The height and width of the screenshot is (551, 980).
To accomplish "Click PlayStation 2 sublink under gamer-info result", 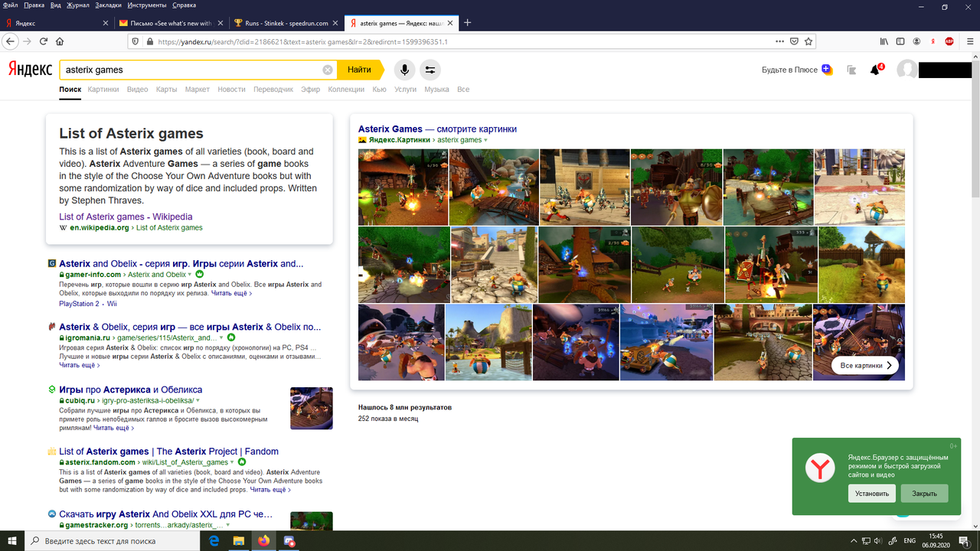I will coord(79,304).
